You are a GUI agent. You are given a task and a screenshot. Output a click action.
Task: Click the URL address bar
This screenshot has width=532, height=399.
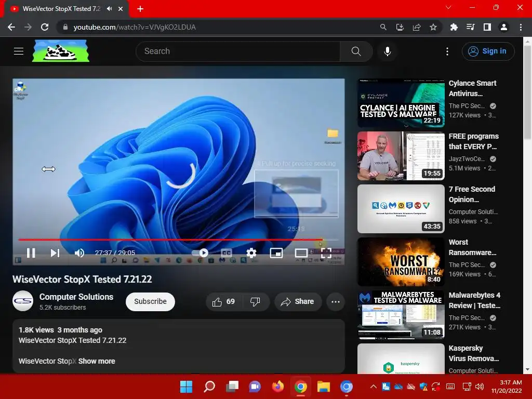point(217,27)
